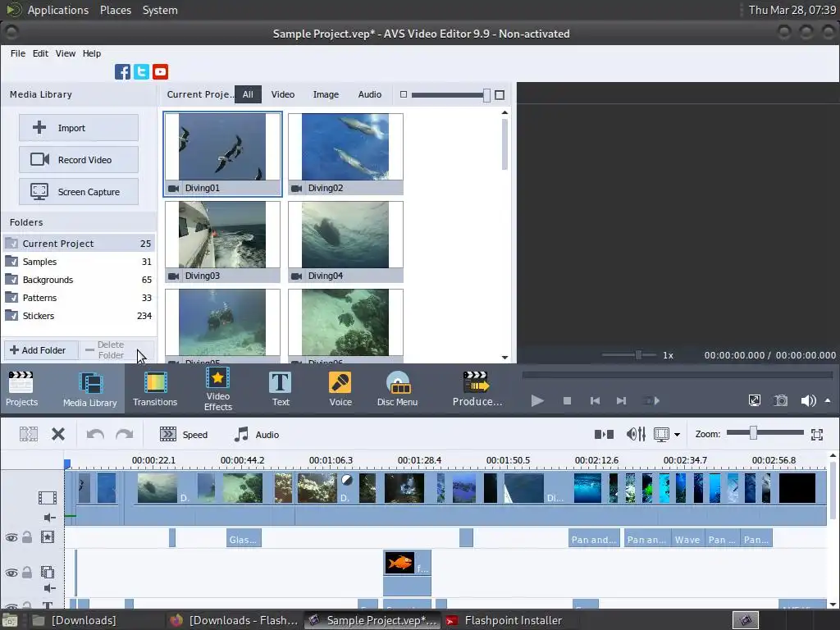Click the Import button
Image resolution: width=840 pixels, height=630 pixels.
(x=79, y=127)
